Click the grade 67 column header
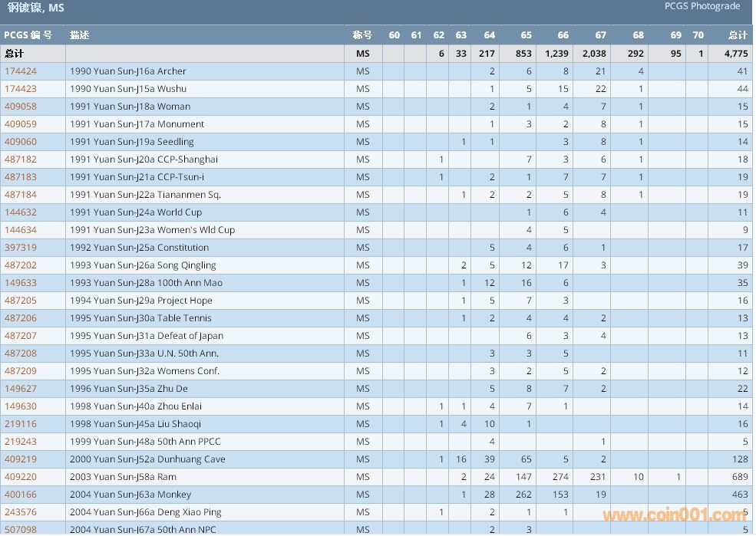The image size is (756, 536). click(600, 35)
